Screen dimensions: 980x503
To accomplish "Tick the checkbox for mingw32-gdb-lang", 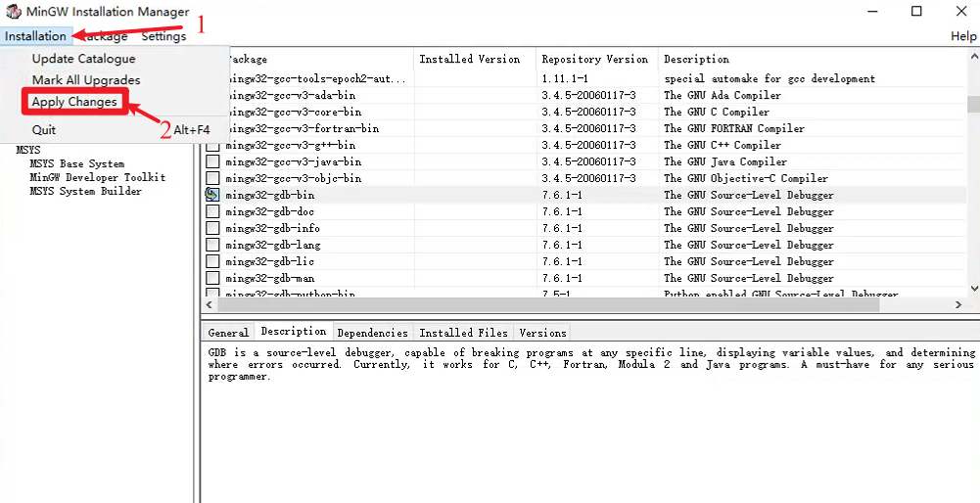I will (x=212, y=245).
